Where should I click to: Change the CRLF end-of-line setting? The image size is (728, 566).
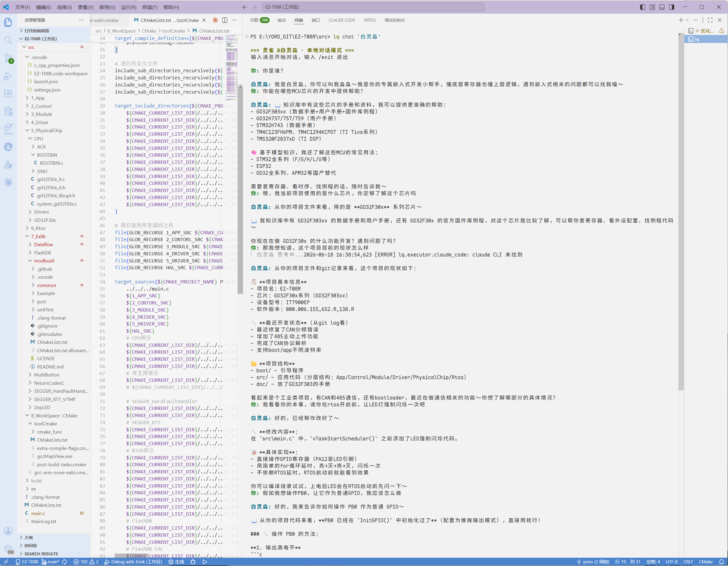688,562
